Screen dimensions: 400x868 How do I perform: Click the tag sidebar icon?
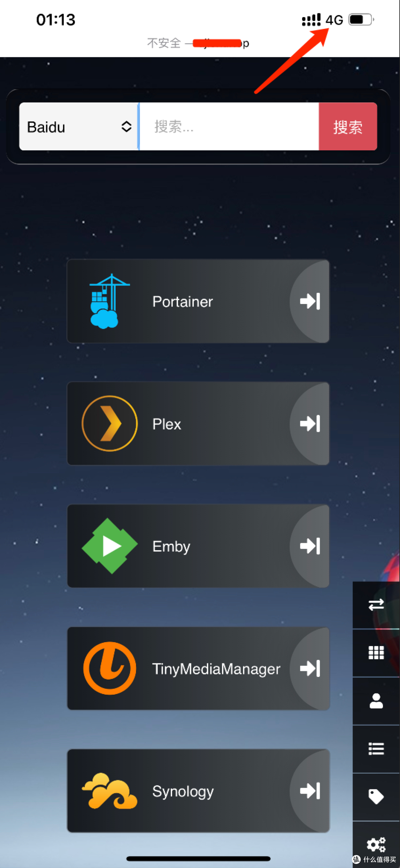(376, 797)
